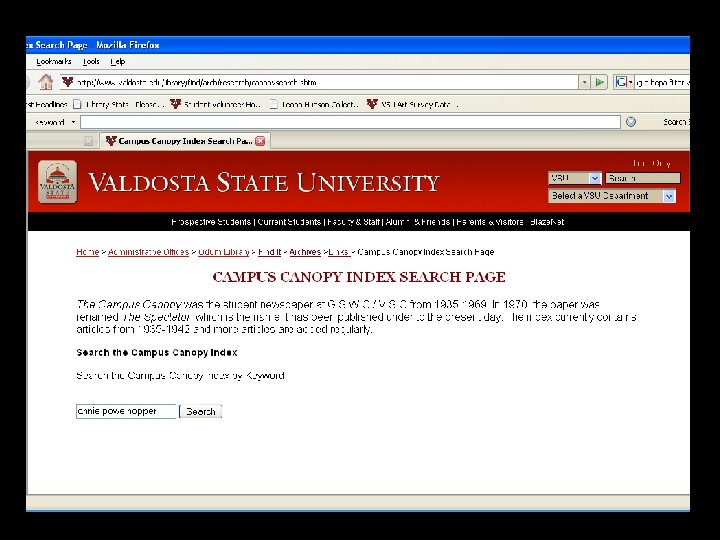720x540 pixels.
Task: Open the BlazeNet navigation link
Action: (547, 222)
